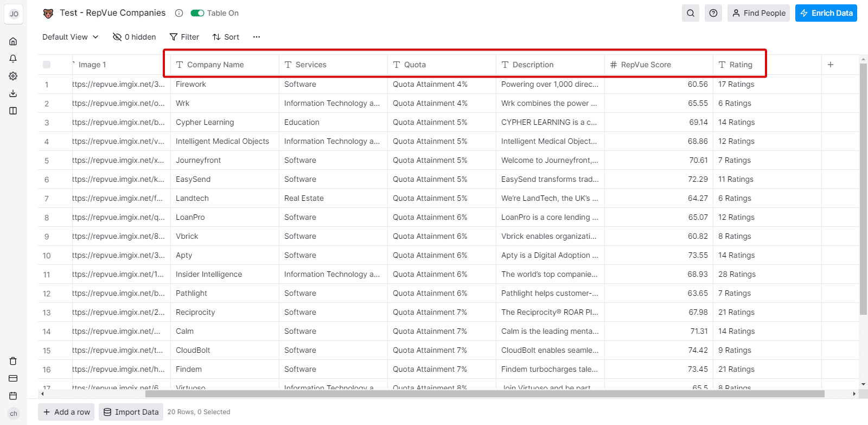The image size is (868, 425).
Task: Open the Home icon in left sidebar
Action: pyautogui.click(x=13, y=41)
